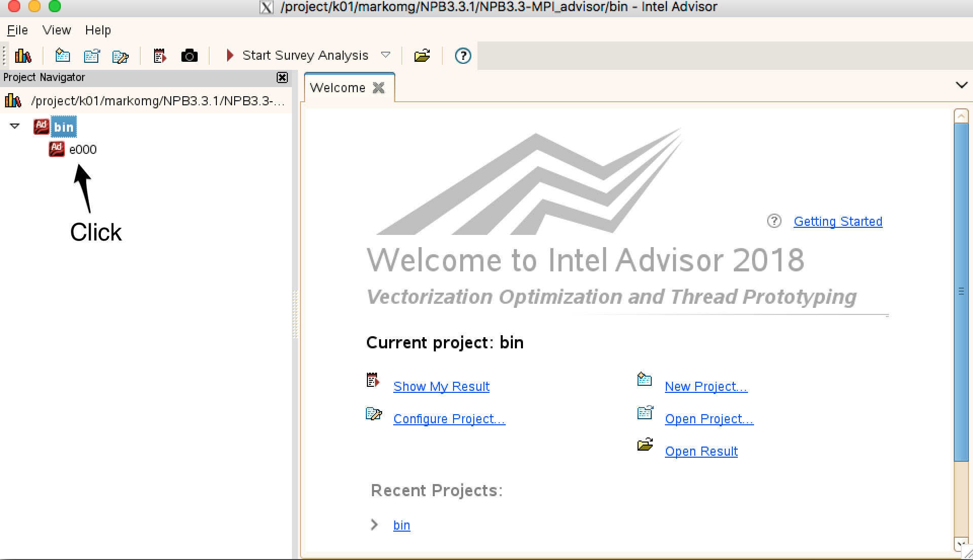Image resolution: width=973 pixels, height=560 pixels.
Task: Click the red window close button
Action: [14, 7]
